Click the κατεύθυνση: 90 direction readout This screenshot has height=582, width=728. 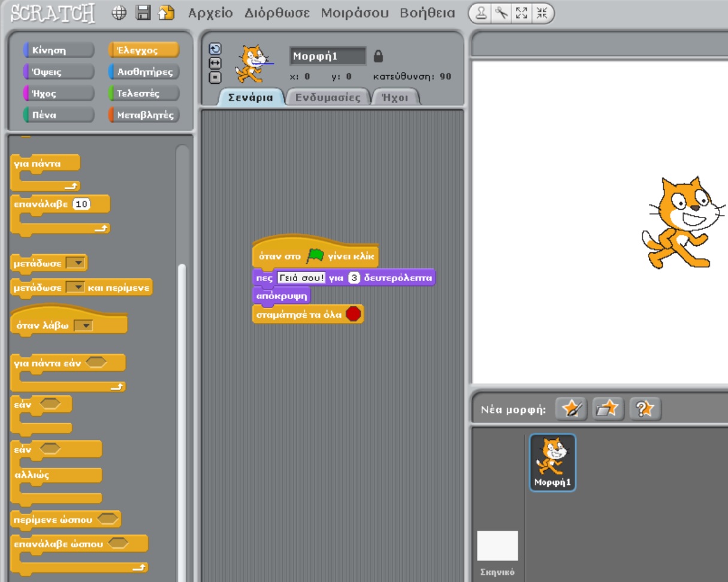tap(412, 77)
